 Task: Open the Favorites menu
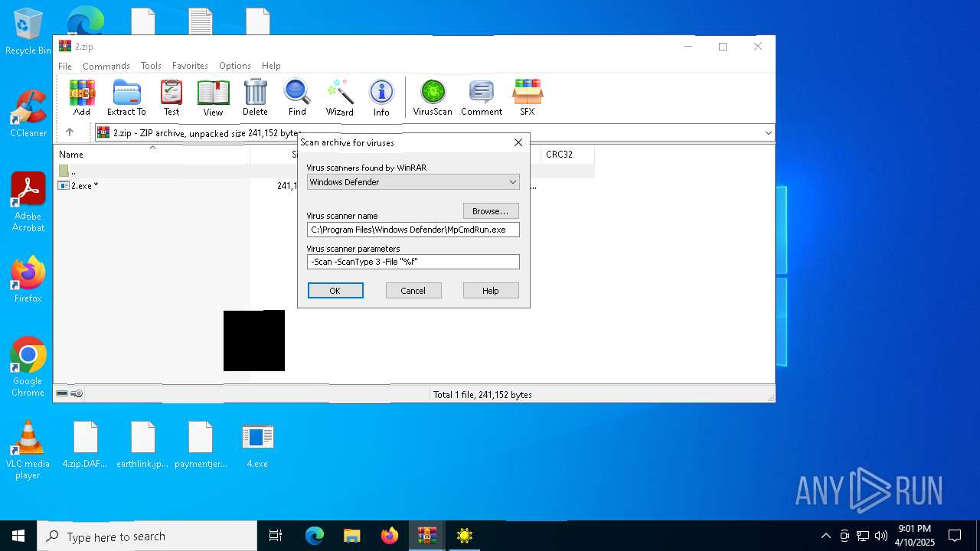190,66
